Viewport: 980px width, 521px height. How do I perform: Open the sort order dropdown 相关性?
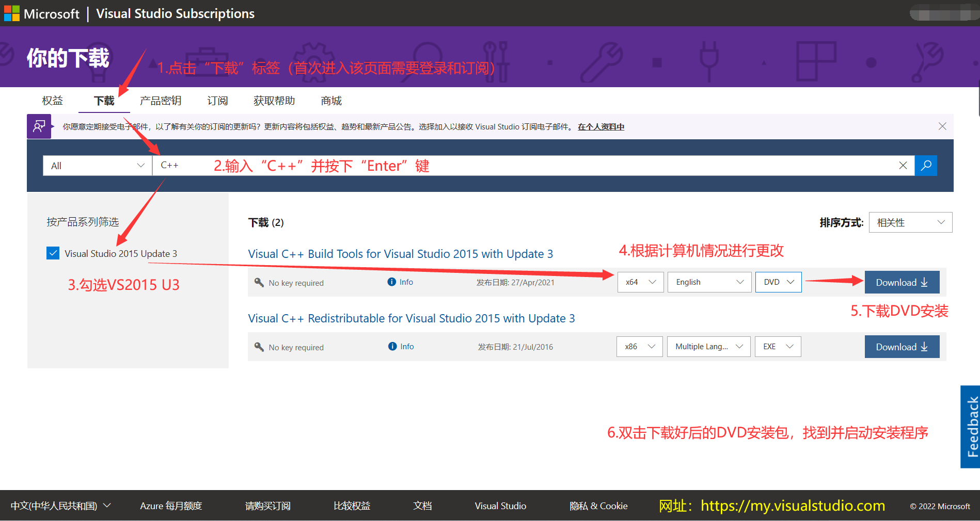coord(911,222)
